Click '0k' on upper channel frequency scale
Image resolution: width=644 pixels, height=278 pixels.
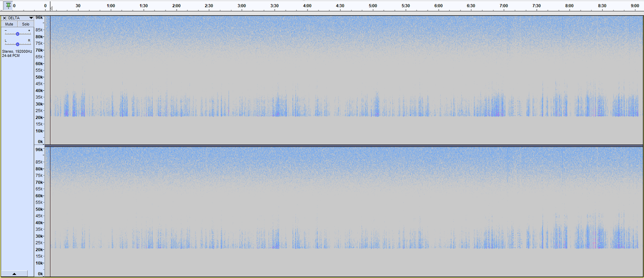[40, 142]
